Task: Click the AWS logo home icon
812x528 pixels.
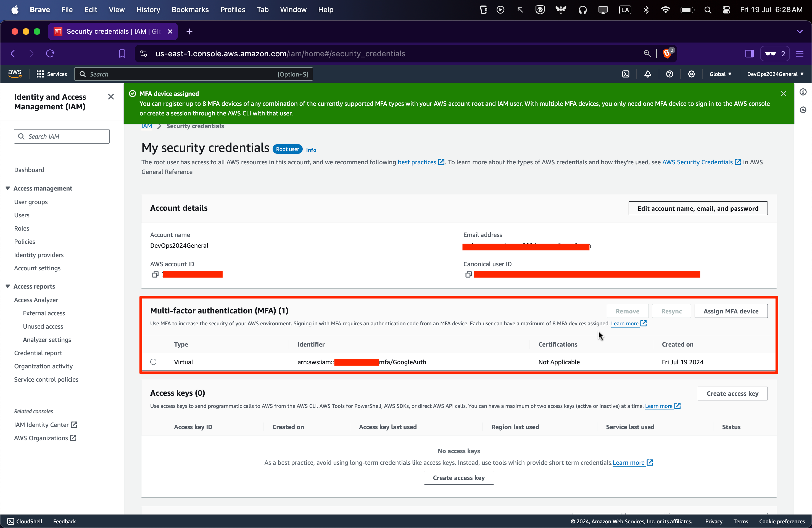Action: [x=15, y=74]
